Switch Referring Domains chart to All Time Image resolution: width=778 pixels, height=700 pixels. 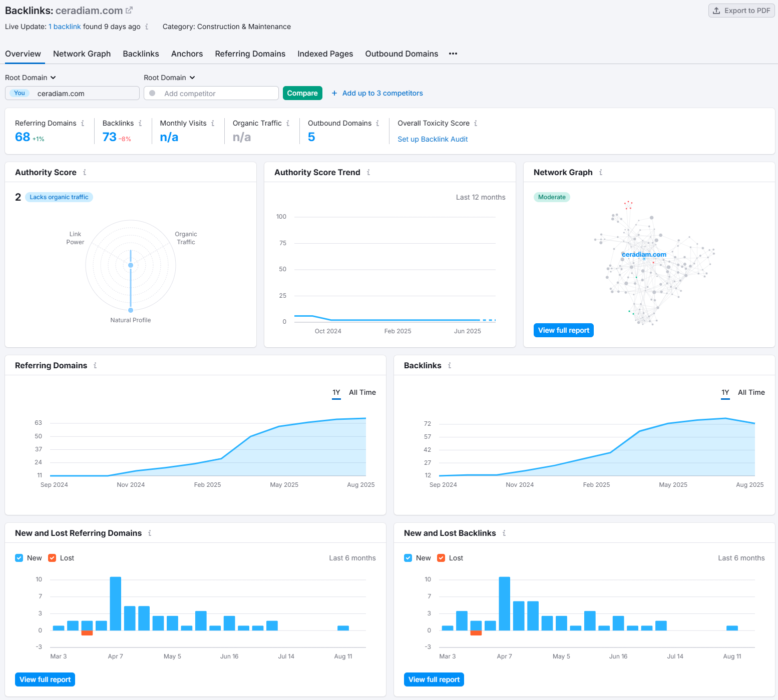coord(362,392)
